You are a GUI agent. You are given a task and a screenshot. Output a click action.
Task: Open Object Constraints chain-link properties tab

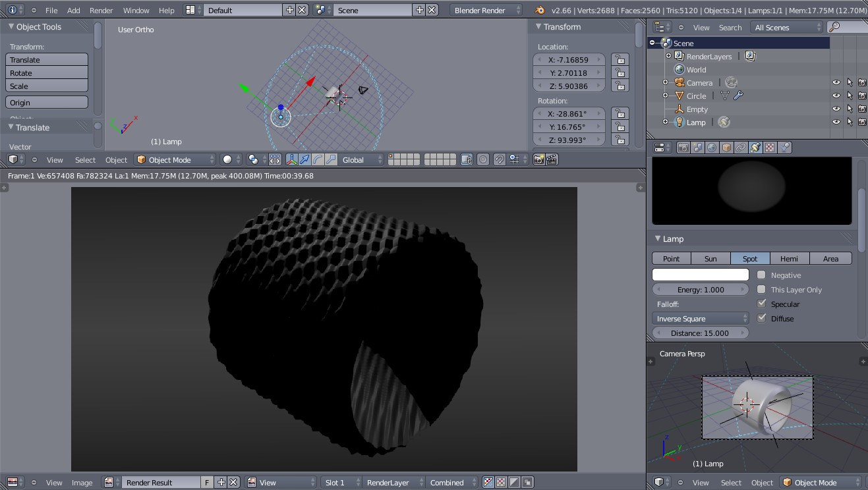741,148
